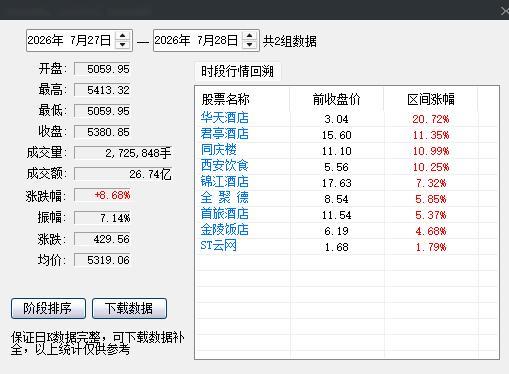Sort by the 区间涨幅 column header
Screen dimensions: 509x374
[x=431, y=99]
